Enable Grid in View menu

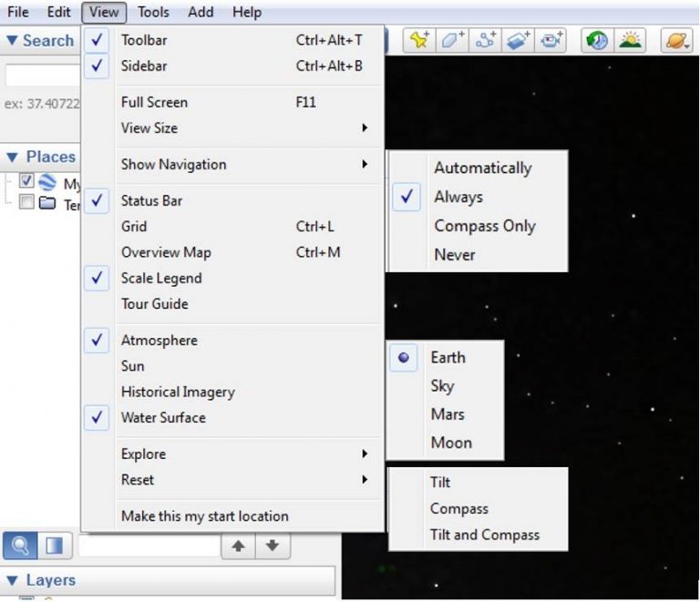pos(232,227)
